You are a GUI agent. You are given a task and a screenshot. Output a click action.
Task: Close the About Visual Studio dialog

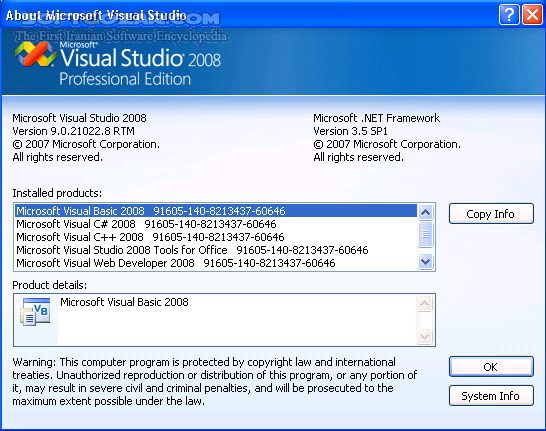click(532, 15)
